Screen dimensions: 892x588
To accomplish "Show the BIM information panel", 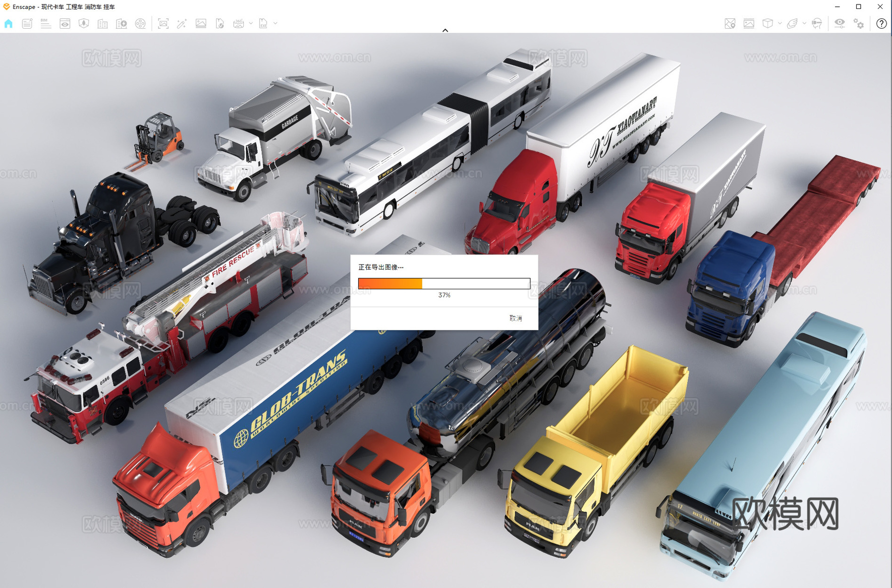I will pyautogui.click(x=46, y=23).
